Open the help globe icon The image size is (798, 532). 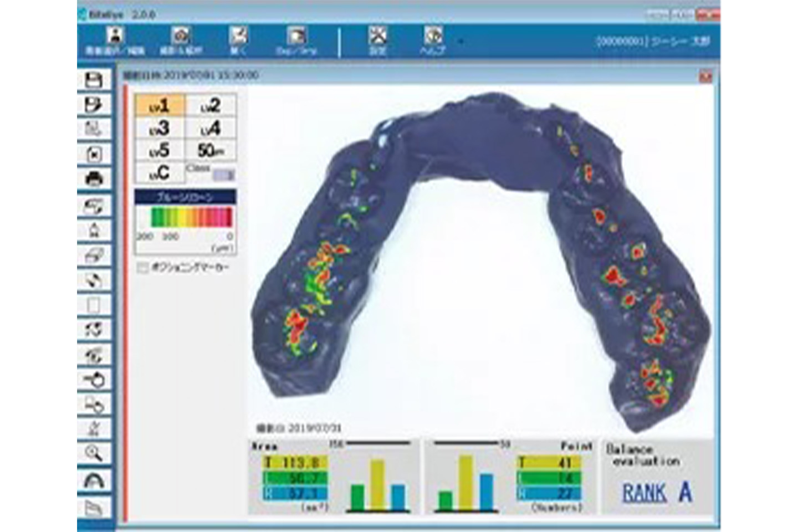click(x=433, y=42)
